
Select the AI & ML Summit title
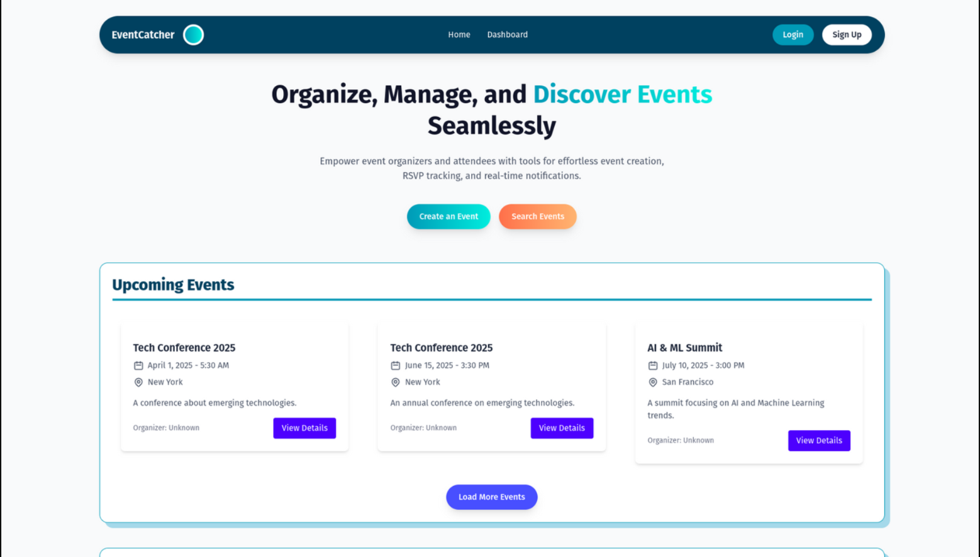[x=684, y=348]
